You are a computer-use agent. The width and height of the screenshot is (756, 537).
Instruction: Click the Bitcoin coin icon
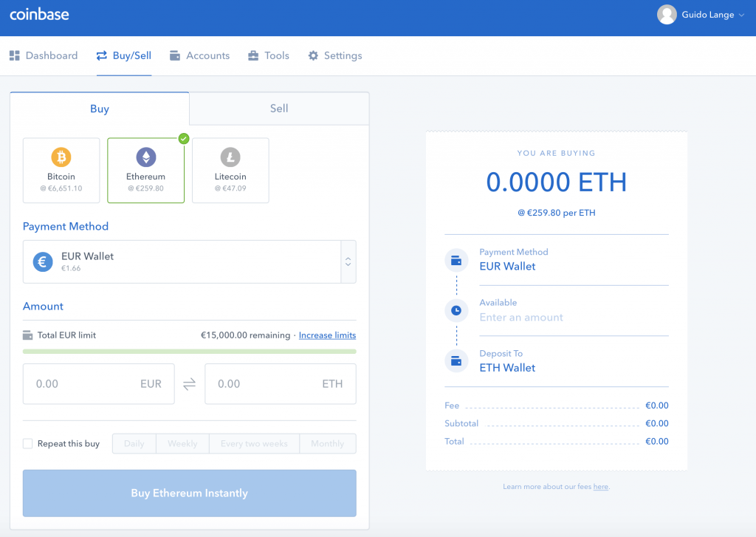coord(61,157)
